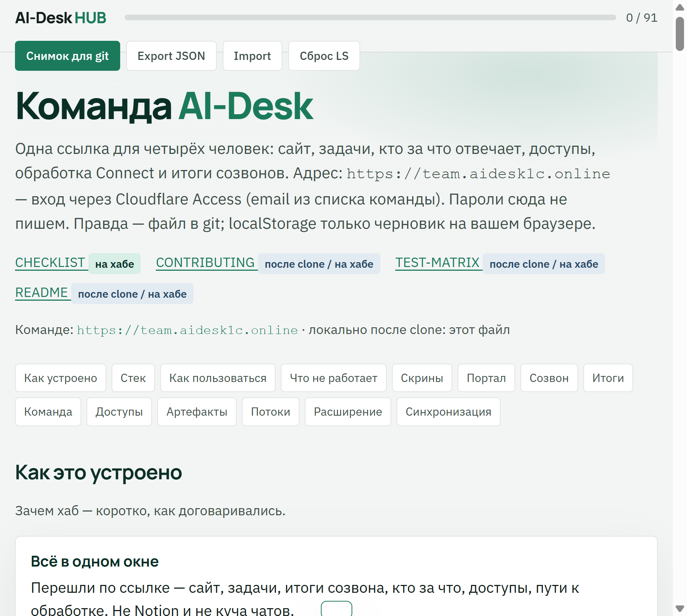Click the AI-Desk HUB logo
This screenshot has height=616, width=687.
pyautogui.click(x=61, y=18)
